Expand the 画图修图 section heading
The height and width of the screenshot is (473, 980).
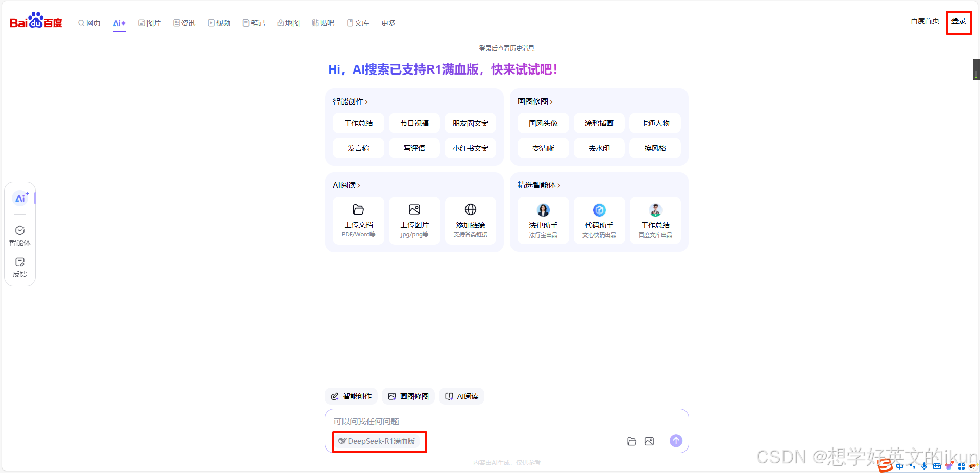tap(535, 102)
